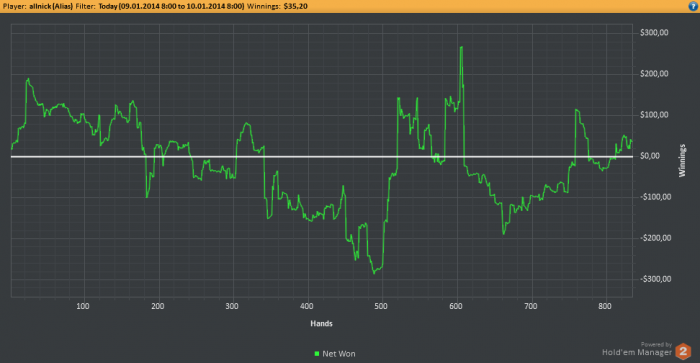The height and width of the screenshot is (363, 700).
Task: Click the 700 hands x-axis label
Action: pyautogui.click(x=530, y=306)
